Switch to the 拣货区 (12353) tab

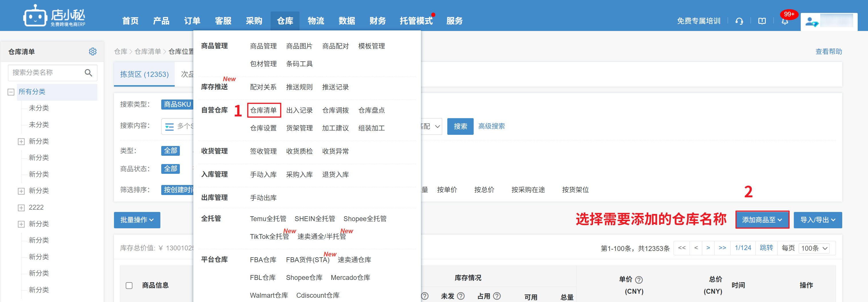(144, 74)
